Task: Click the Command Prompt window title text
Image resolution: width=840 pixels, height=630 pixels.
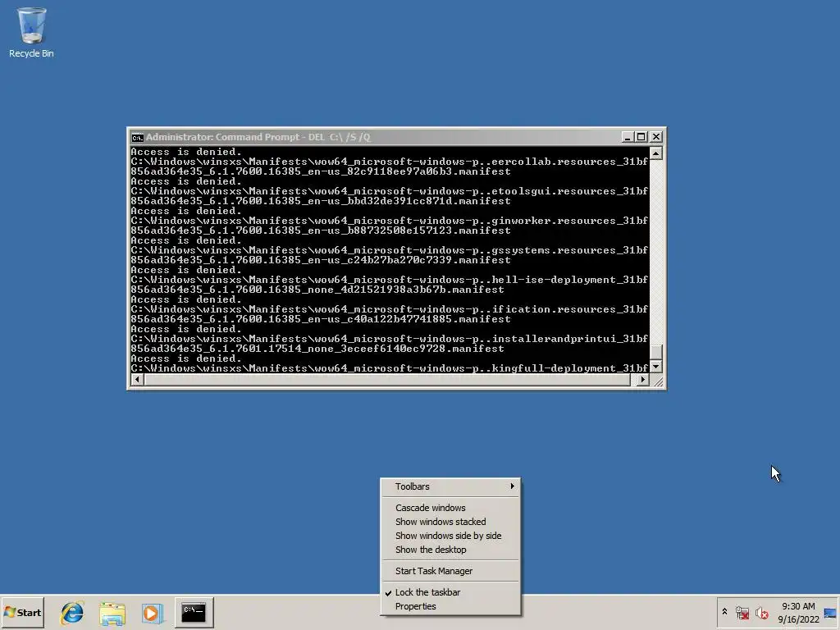Action: (x=258, y=137)
